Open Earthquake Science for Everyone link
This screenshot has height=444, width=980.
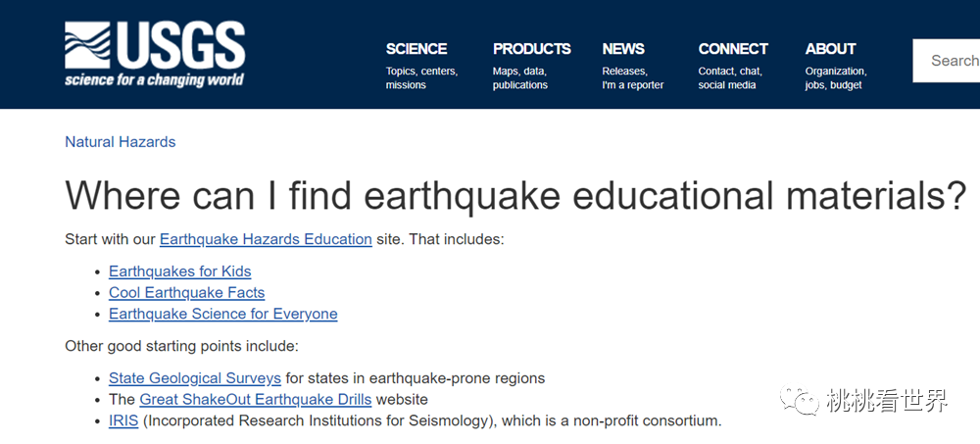tap(223, 314)
